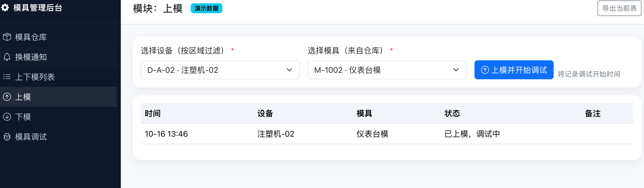
Task: Open the 模具仓库 menu item
Action: click(x=31, y=37)
